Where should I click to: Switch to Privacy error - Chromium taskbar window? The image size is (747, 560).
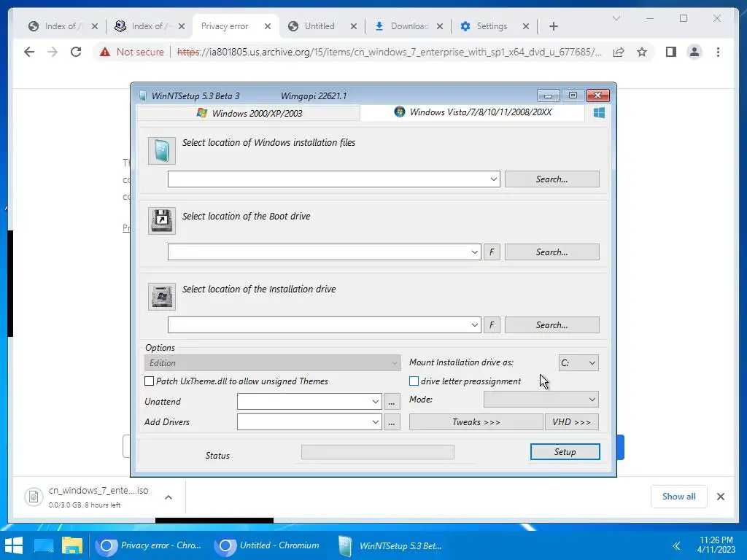click(x=150, y=545)
